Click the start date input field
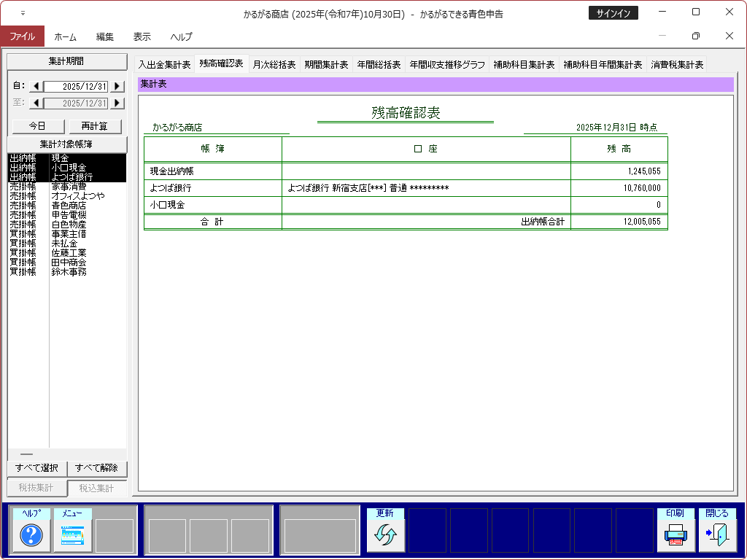Screen dimensions: 747x560 pyautogui.click(x=76, y=87)
